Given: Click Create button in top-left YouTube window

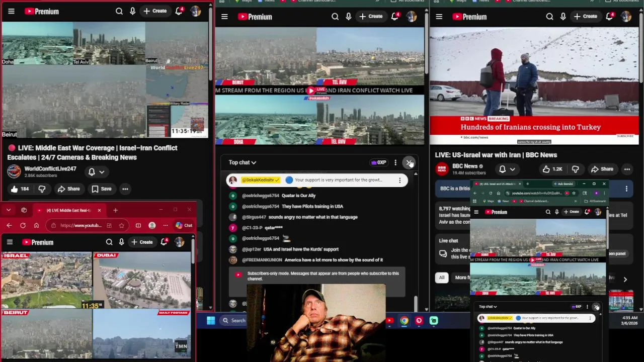Looking at the screenshot, I should tap(155, 11).
